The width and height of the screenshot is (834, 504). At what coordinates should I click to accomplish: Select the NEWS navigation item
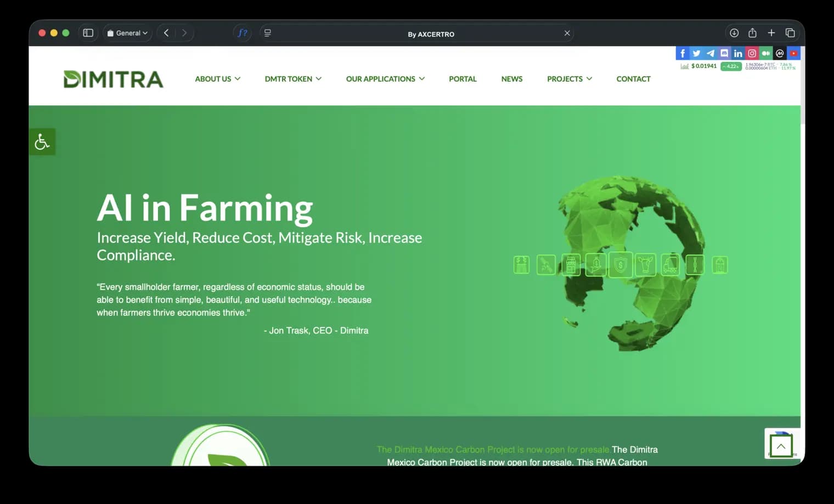point(511,79)
